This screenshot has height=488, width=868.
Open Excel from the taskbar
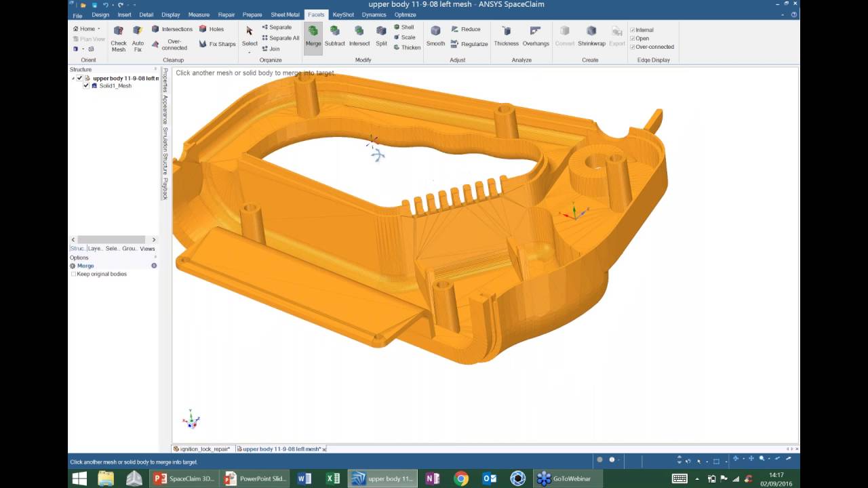tap(333, 479)
